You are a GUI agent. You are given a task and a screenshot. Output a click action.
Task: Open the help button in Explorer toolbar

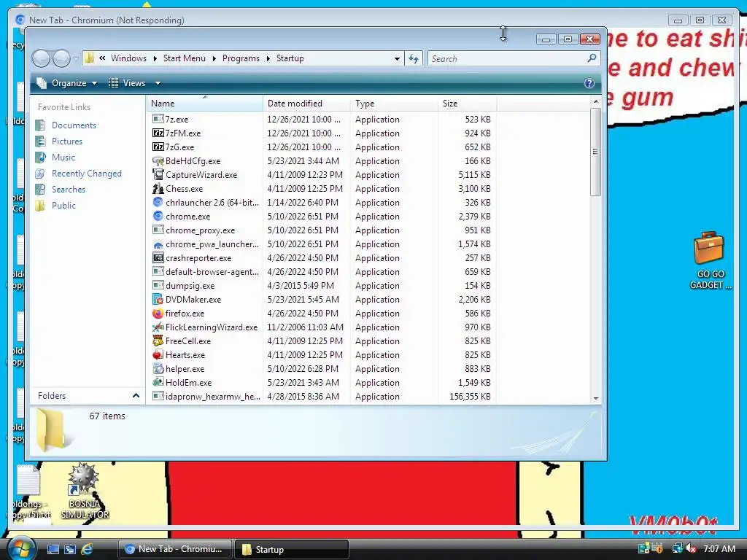tap(589, 83)
